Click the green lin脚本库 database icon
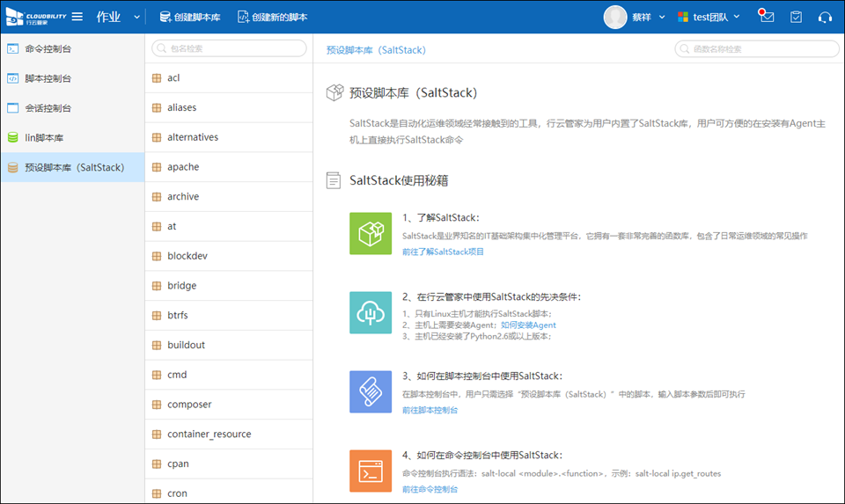Image resolution: width=845 pixels, height=504 pixels. (x=13, y=137)
